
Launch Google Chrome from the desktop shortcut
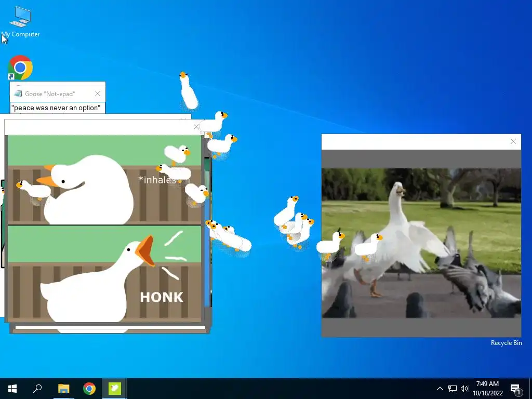[20, 68]
